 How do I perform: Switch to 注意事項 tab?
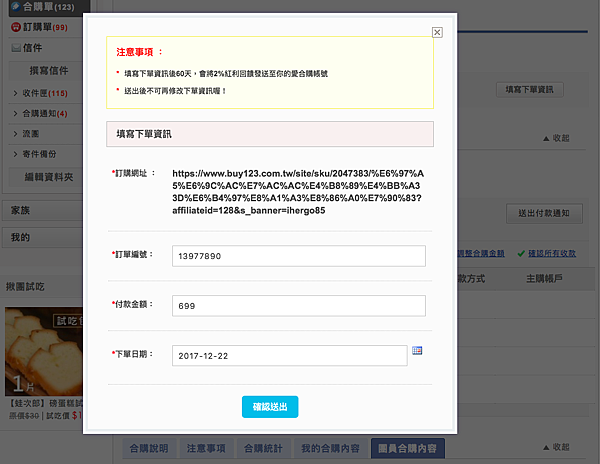coord(206,448)
